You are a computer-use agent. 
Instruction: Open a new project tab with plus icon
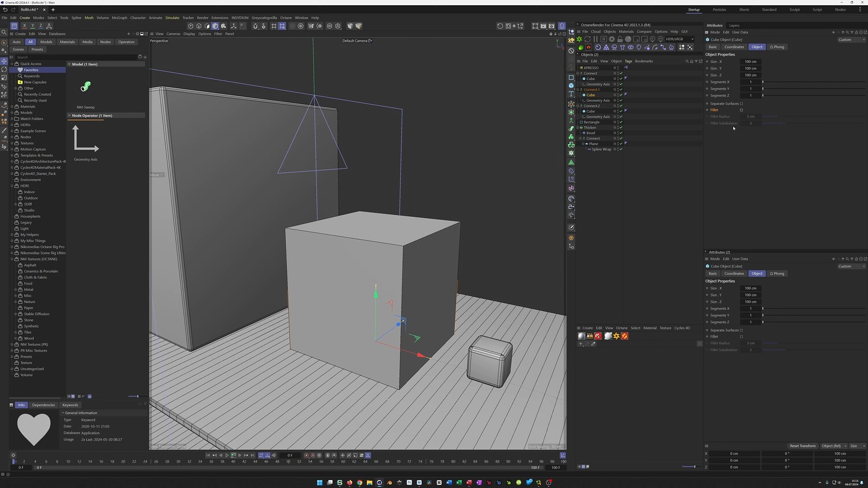click(x=53, y=10)
